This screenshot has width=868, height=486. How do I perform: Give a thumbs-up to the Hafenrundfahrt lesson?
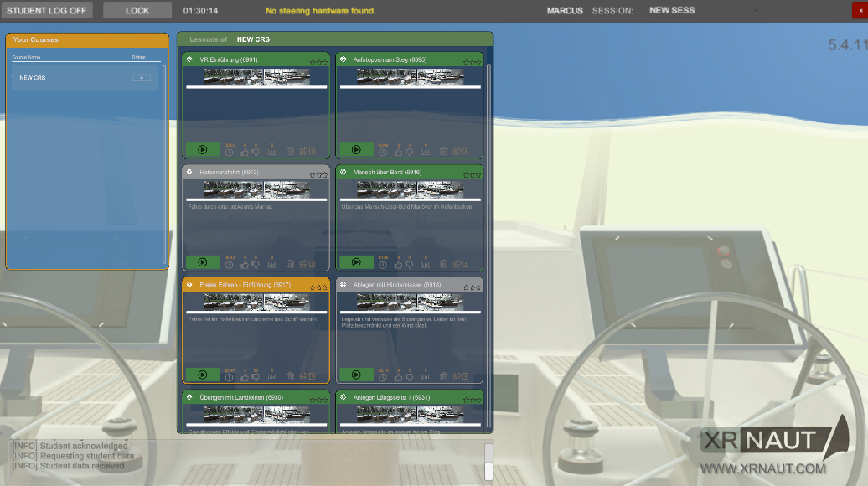(x=243, y=262)
